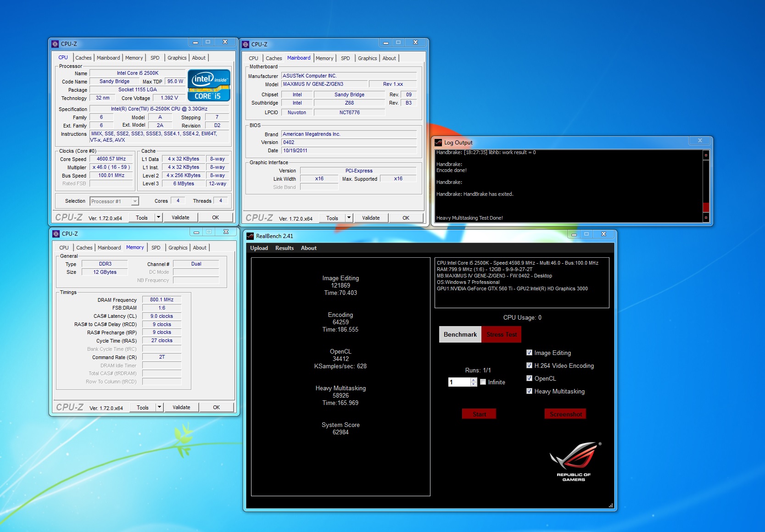Click the Log Output window title icon

click(438, 143)
